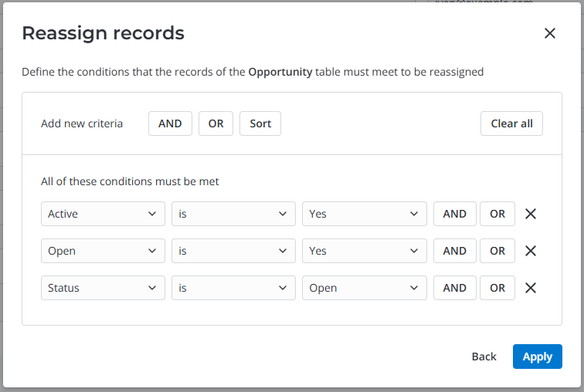Add new OR criteria at the top
Screen dimensions: 584x392
(216, 123)
